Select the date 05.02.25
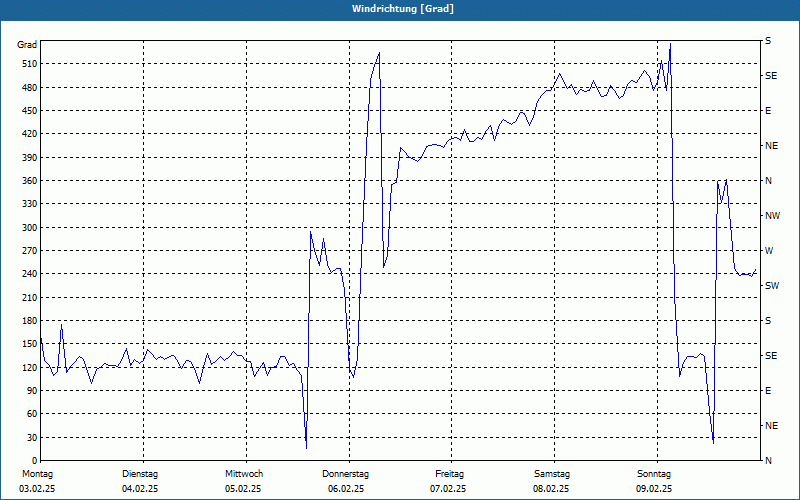The height and width of the screenshot is (500, 800). tap(243, 489)
